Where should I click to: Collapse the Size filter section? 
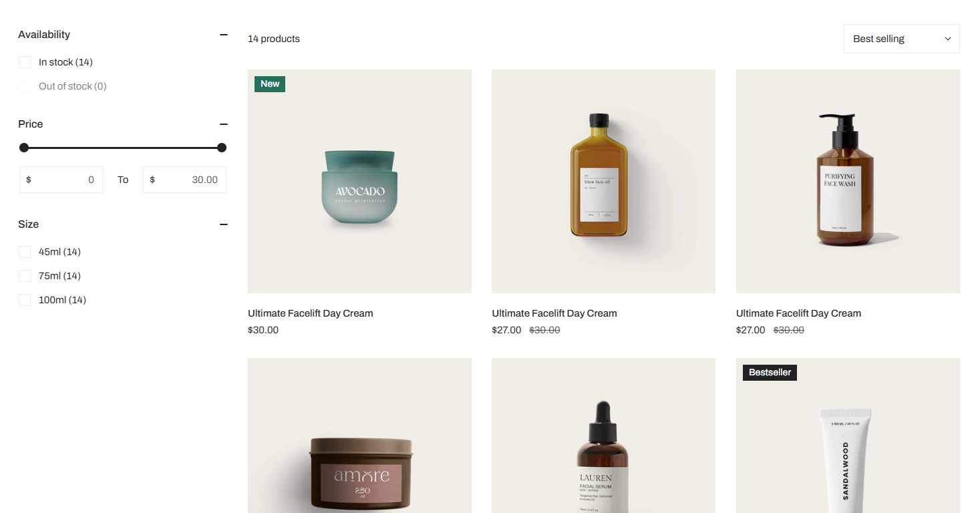click(224, 224)
